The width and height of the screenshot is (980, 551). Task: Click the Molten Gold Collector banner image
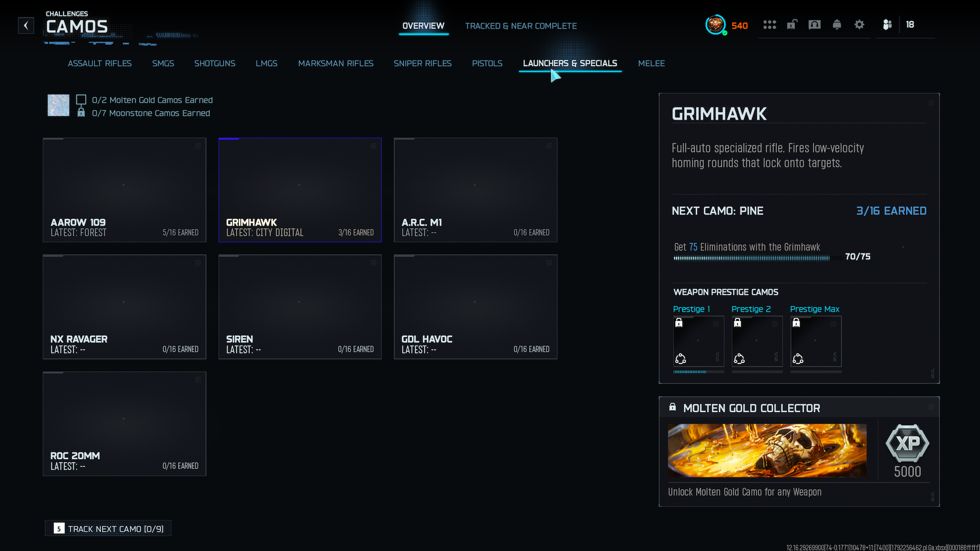767,450
